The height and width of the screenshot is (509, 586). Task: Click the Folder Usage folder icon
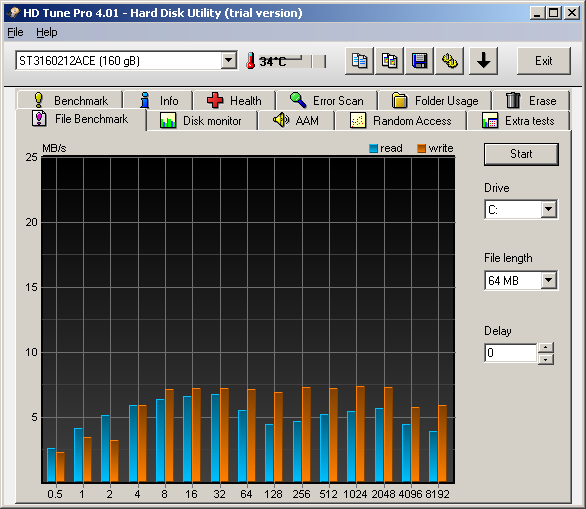[400, 100]
